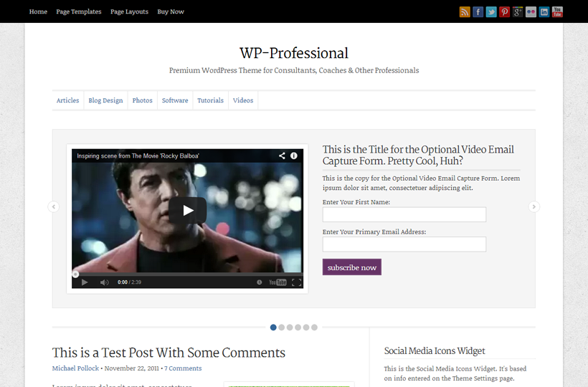This screenshot has height=387, width=588.
Task: Open the 7 Comments link
Action: point(183,368)
